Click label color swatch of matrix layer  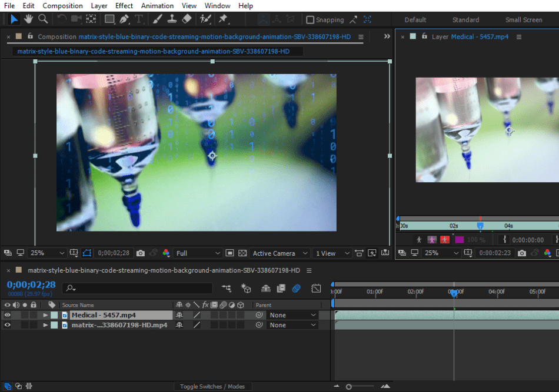[x=54, y=325]
